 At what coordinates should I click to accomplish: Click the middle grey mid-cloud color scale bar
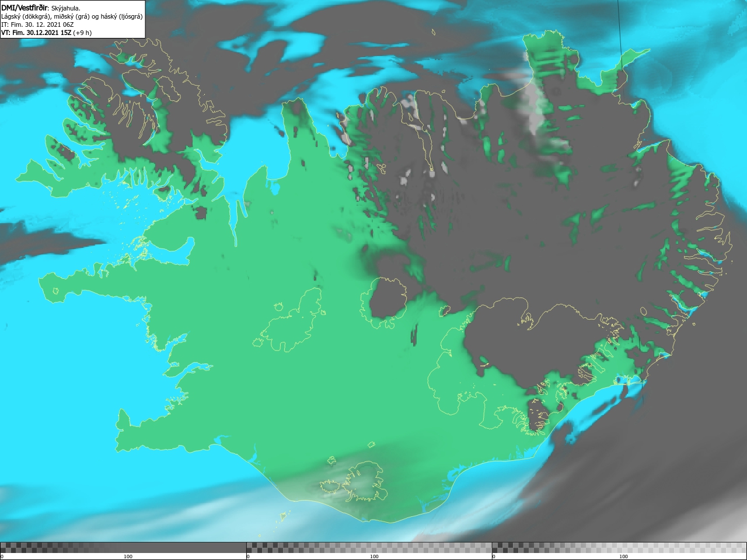tap(369, 548)
